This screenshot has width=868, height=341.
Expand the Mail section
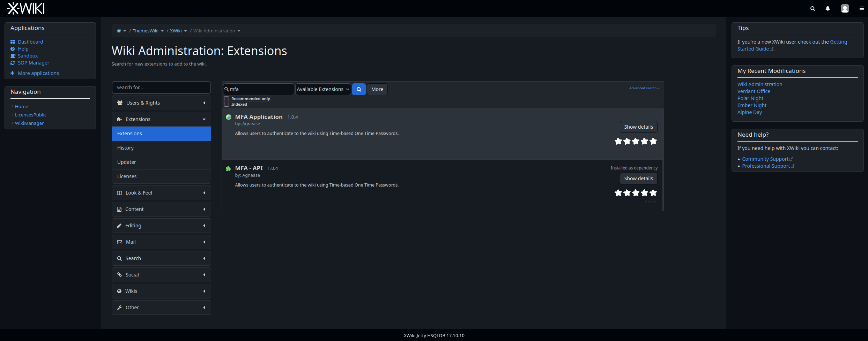click(161, 242)
